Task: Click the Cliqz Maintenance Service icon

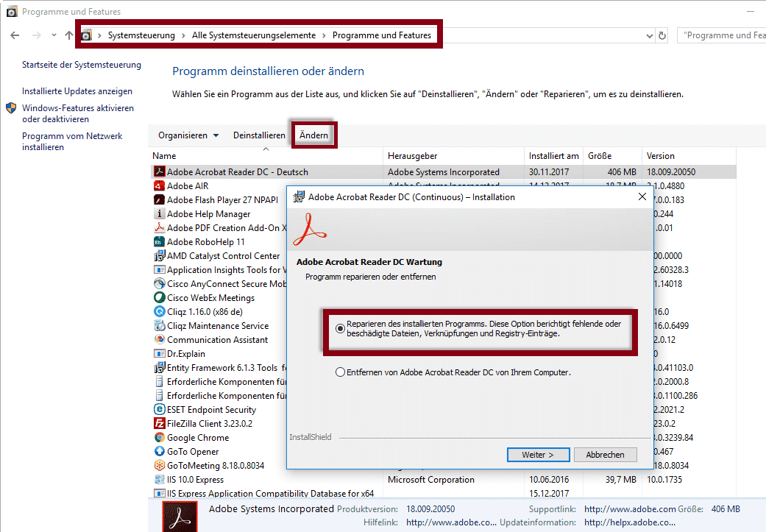Action: (159, 325)
